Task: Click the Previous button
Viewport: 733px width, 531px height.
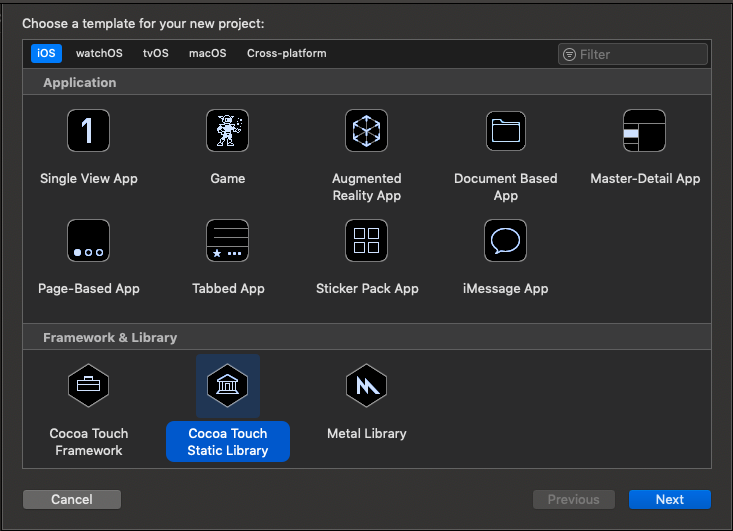Action: 574,499
